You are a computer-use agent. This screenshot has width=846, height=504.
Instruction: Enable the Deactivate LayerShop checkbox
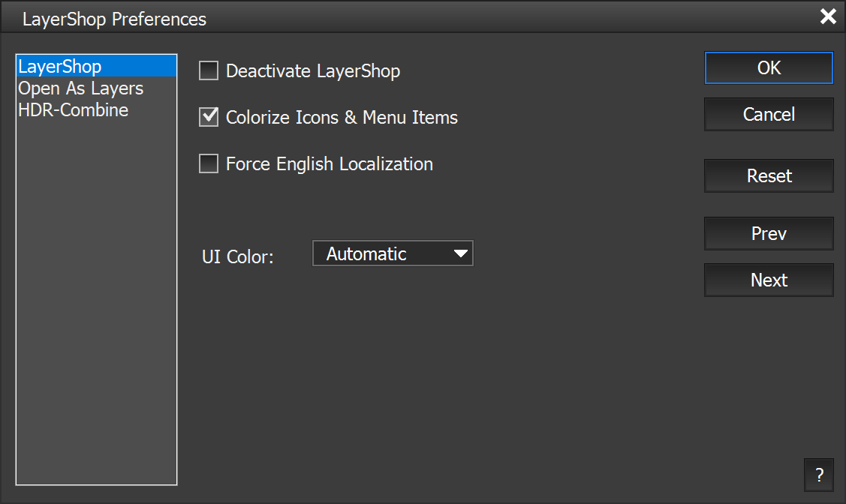[x=209, y=71]
